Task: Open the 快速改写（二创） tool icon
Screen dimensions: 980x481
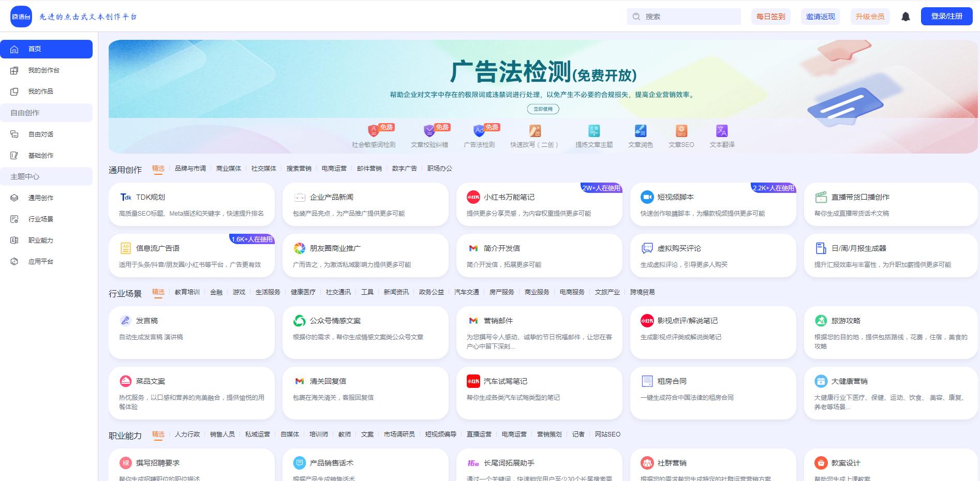Action: pos(534,130)
